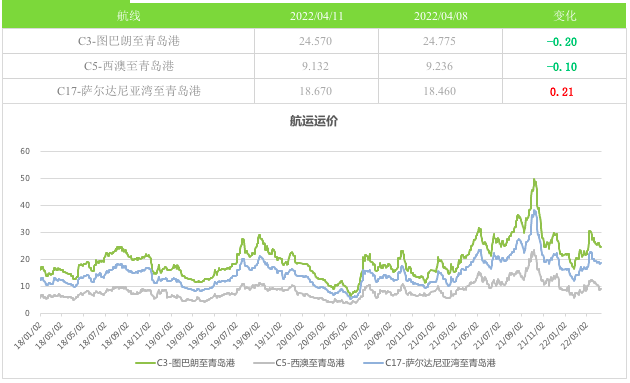The height and width of the screenshot is (383, 630).
Task: Click the 变化 column header
Action: tap(565, 16)
